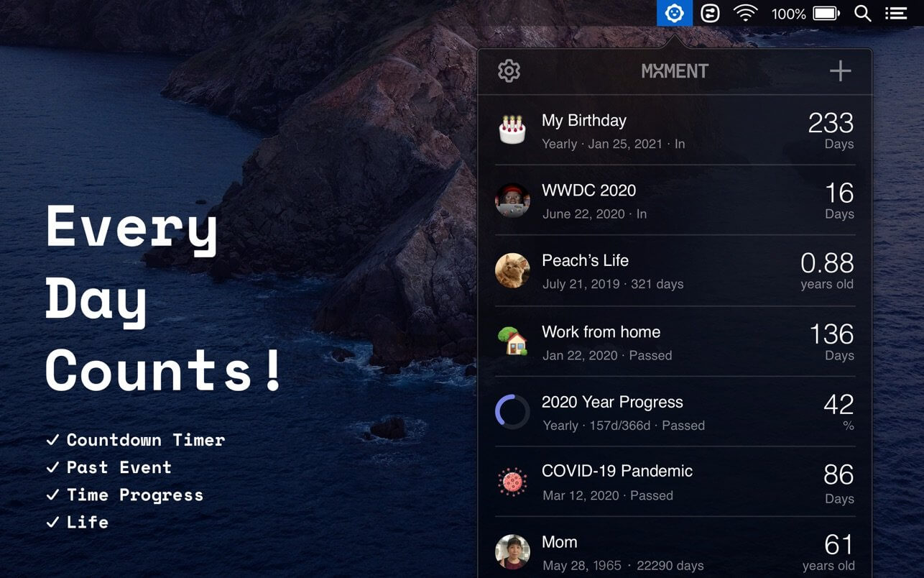924x578 pixels.
Task: Select the Work from home event title
Action: [601, 331]
